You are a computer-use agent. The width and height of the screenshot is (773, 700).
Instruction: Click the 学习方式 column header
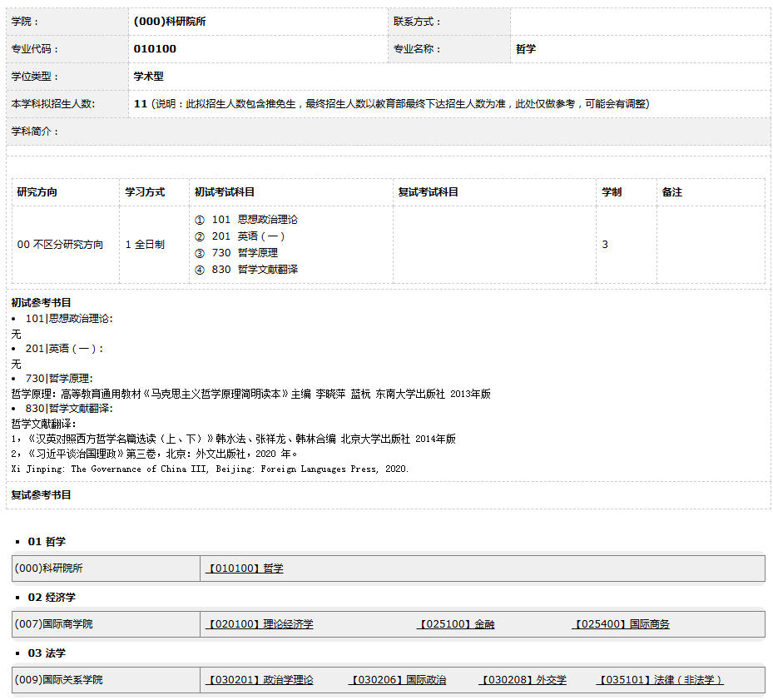coord(145,192)
